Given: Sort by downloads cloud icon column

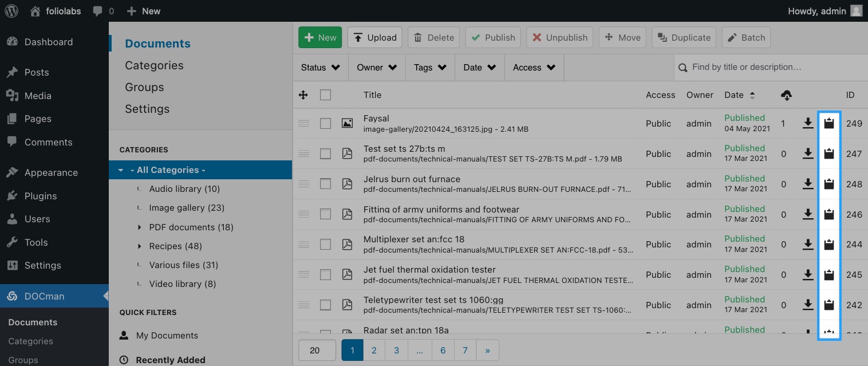Looking at the screenshot, I should pos(786,95).
